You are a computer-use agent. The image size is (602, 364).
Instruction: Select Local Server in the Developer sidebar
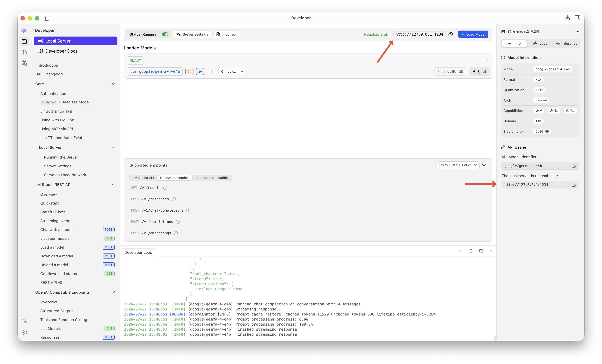tap(76, 41)
